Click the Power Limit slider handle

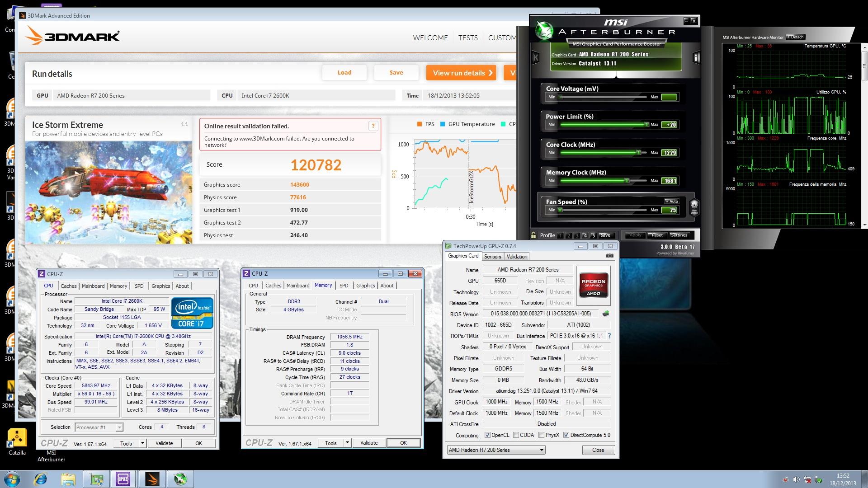pos(646,124)
